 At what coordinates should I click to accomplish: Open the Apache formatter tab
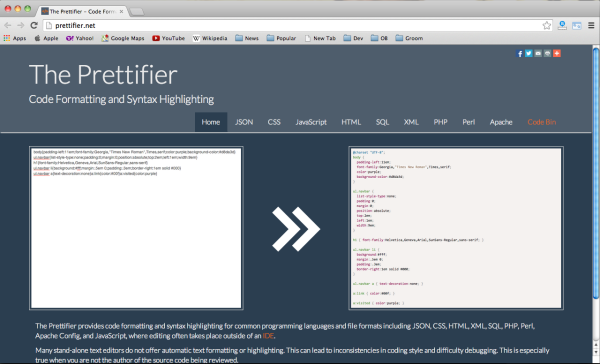(x=501, y=122)
